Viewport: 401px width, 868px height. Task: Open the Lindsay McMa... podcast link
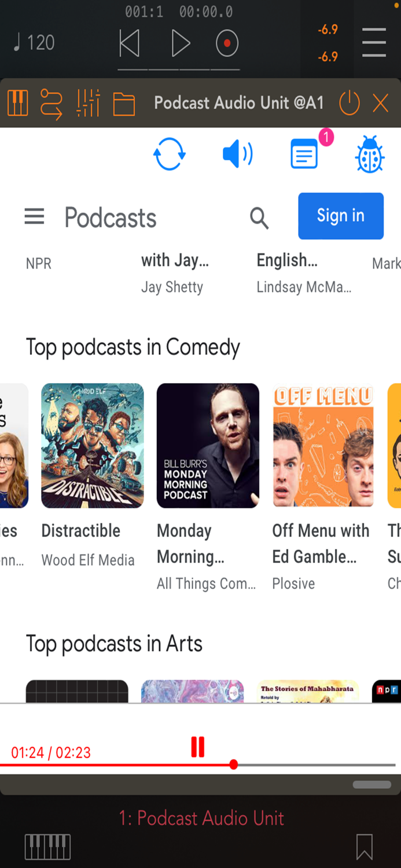point(304,287)
